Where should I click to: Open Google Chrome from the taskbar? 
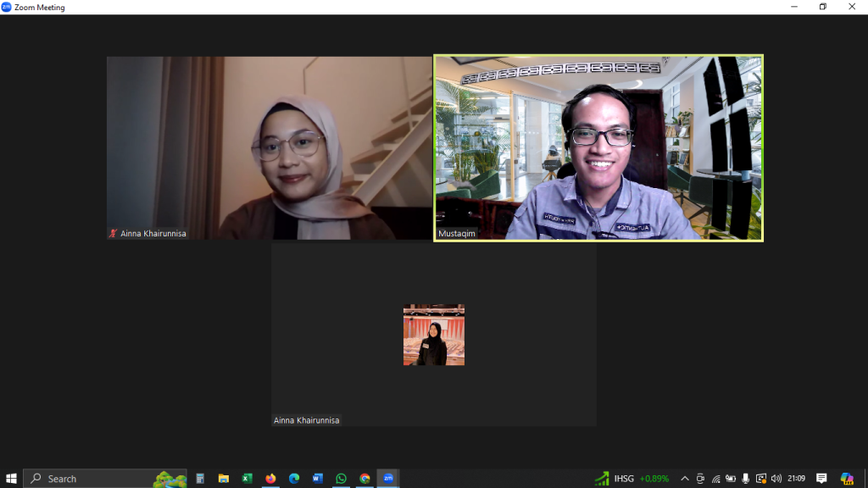click(364, 479)
